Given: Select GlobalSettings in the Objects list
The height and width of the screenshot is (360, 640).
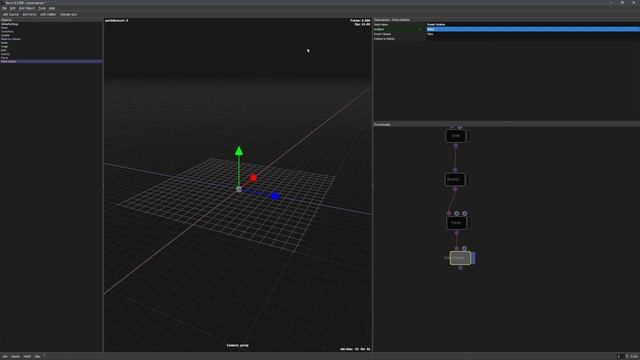Looking at the screenshot, I should pos(51,24).
